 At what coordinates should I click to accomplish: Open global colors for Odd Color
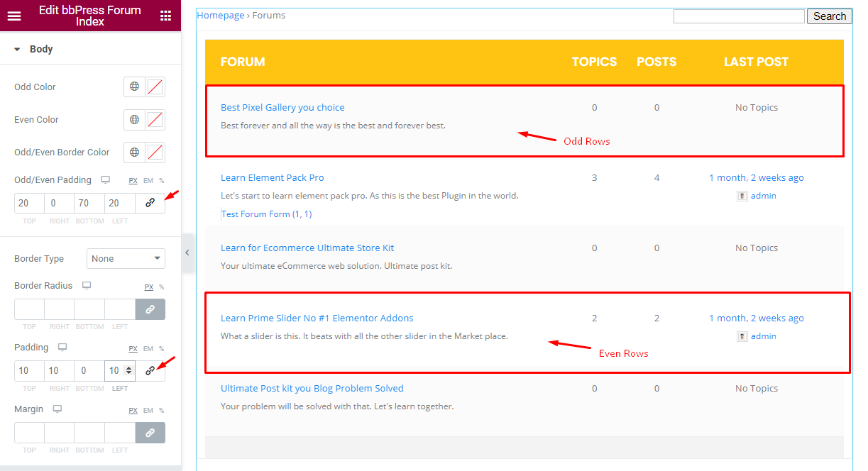133,87
